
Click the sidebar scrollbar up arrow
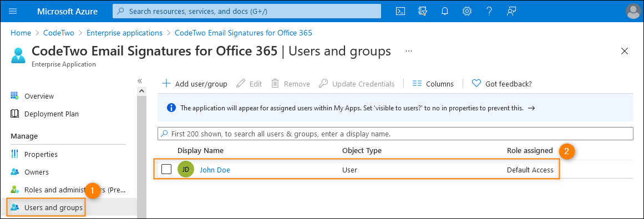pos(141,90)
